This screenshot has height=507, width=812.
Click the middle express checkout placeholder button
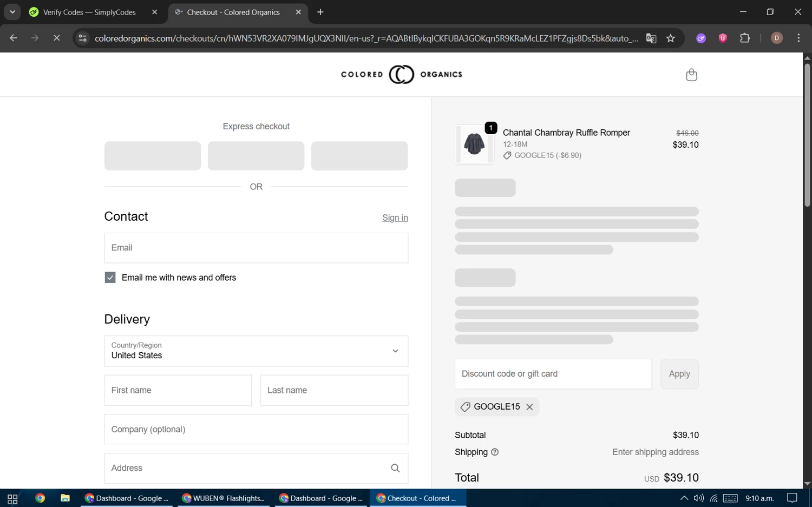pyautogui.click(x=256, y=156)
